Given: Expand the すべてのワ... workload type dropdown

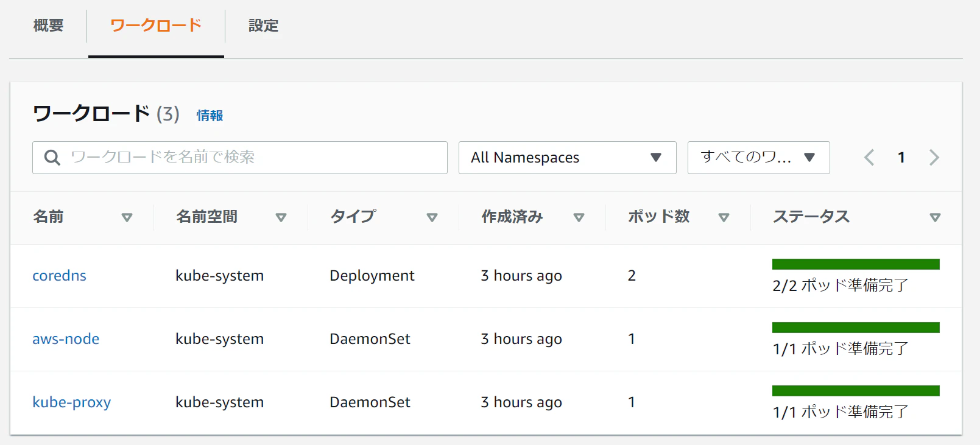Looking at the screenshot, I should pos(758,158).
